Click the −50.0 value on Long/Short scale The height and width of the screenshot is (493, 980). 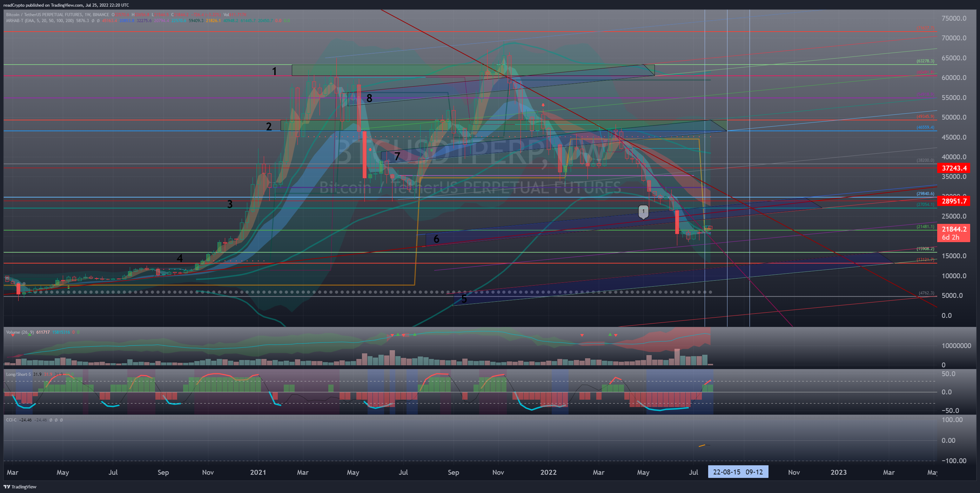pyautogui.click(x=950, y=411)
